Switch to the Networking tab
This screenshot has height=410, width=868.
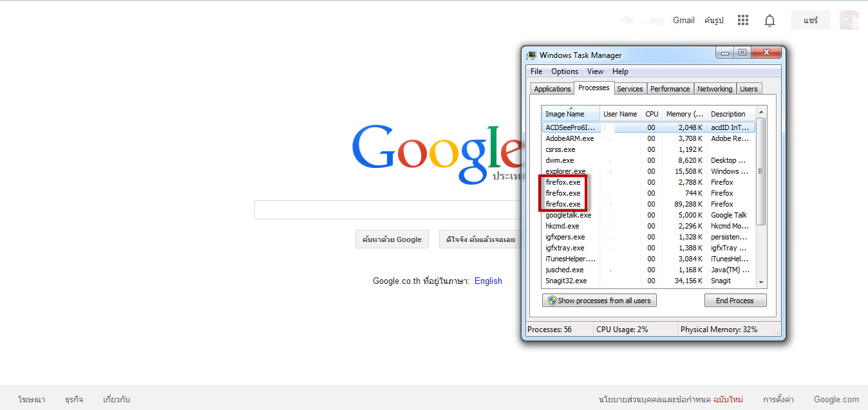[715, 89]
